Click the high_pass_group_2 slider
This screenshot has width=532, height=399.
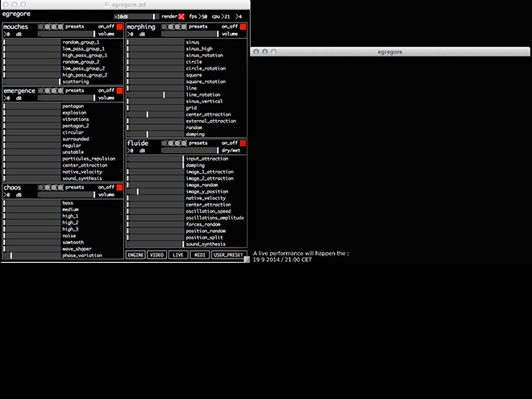32,75
